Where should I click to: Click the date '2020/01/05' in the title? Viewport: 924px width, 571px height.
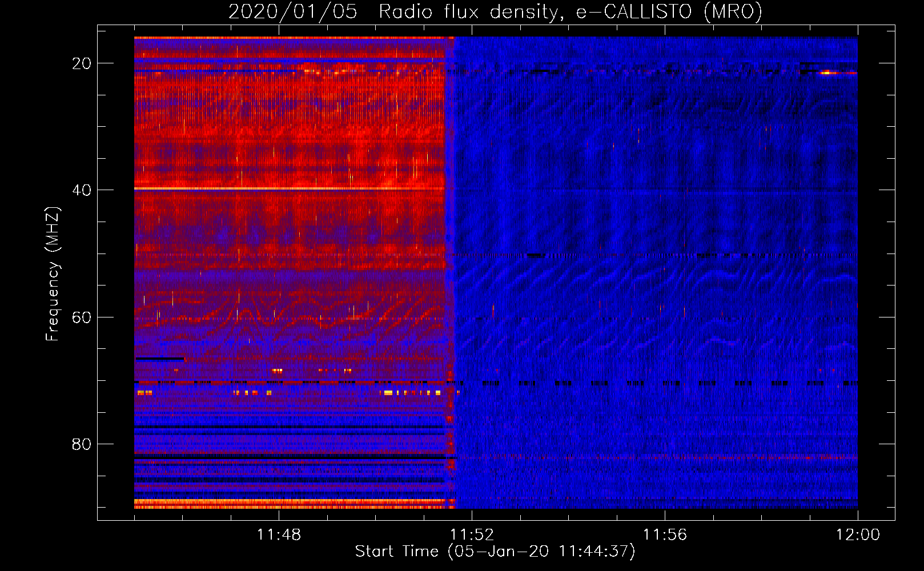click(293, 11)
